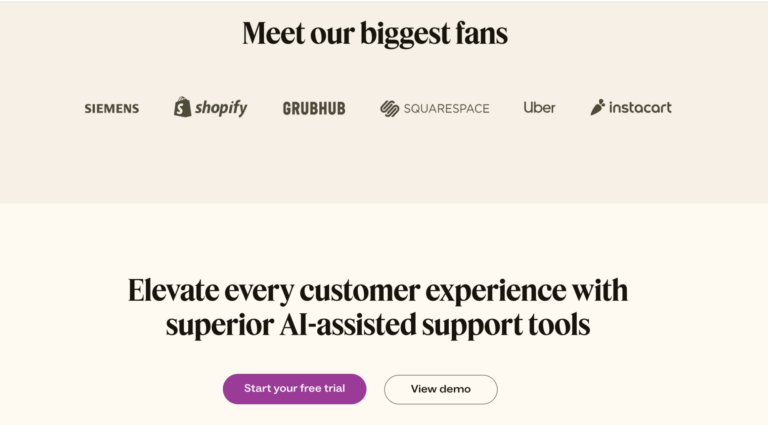
Task: Select the Shopify wordmark text
Action: 221,108
